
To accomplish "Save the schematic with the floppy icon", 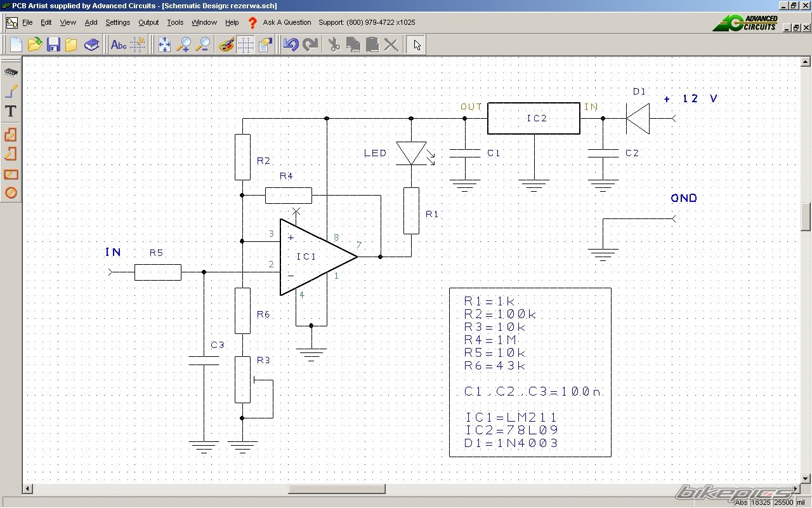I will (x=53, y=44).
